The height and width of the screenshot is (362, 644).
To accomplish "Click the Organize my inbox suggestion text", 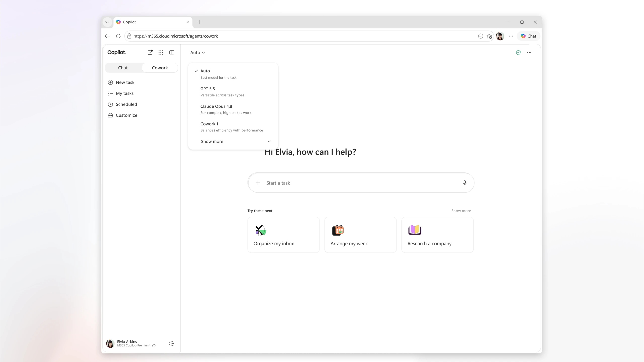I will 273,243.
